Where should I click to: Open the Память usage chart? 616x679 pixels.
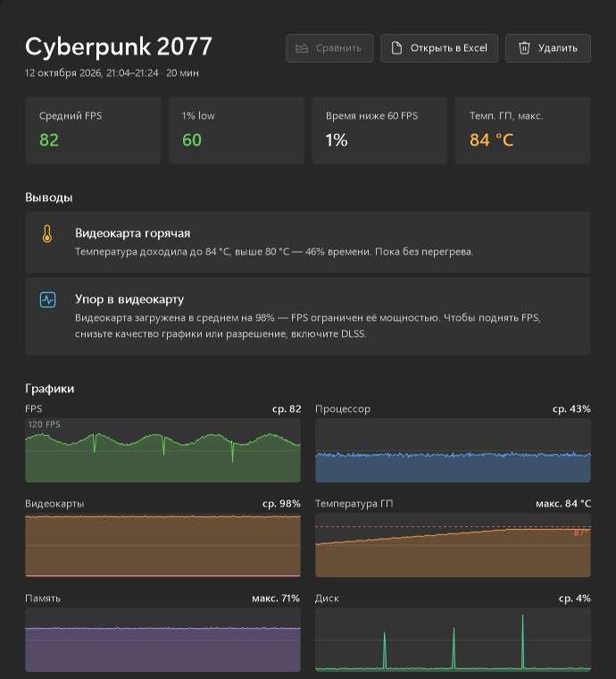163,640
